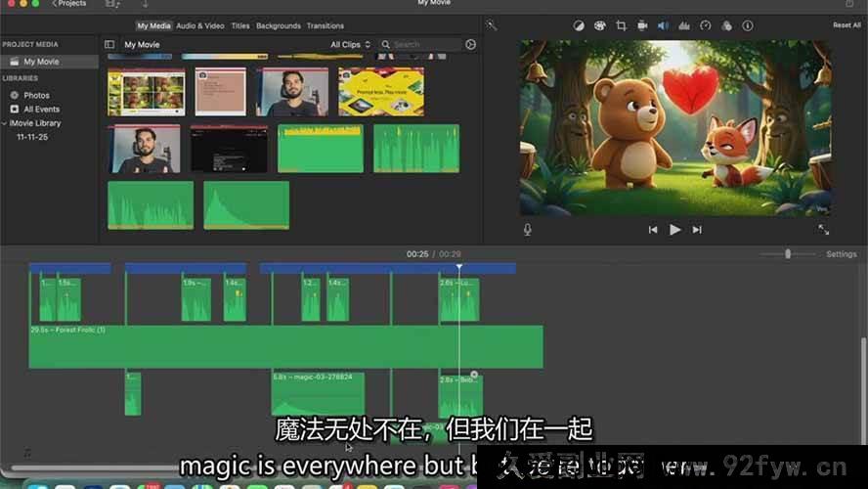Image resolution: width=868 pixels, height=489 pixels.
Task: Open the Color Balance tool
Action: pyautogui.click(x=579, y=25)
